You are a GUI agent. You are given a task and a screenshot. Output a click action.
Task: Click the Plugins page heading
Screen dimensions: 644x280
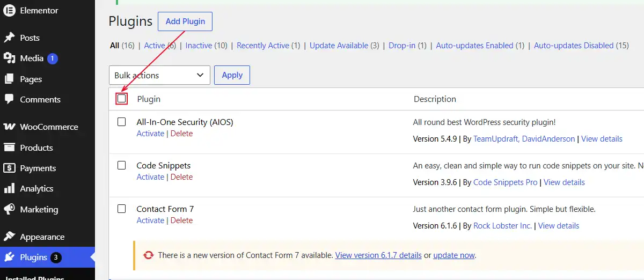(x=131, y=21)
